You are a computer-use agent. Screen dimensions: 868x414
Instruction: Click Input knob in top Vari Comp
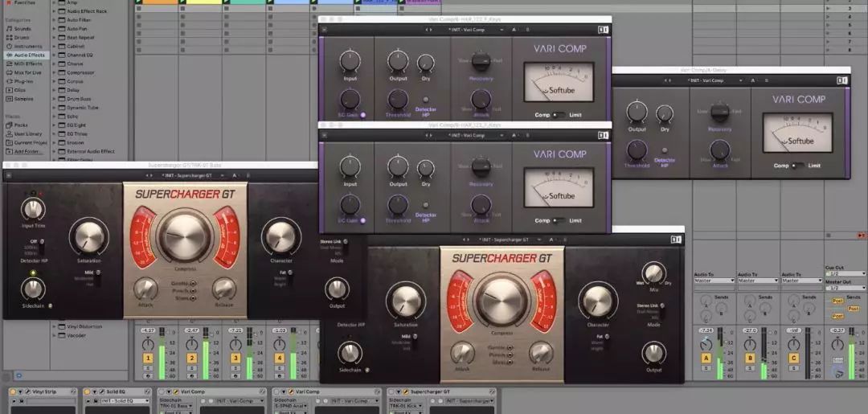(x=350, y=61)
